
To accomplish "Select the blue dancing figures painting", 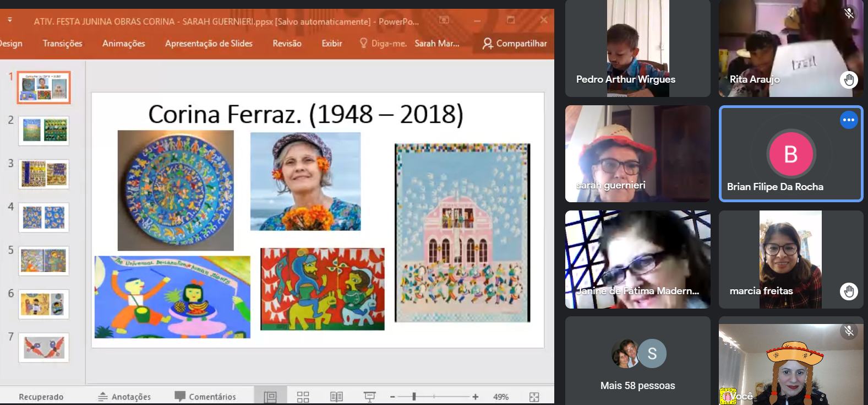I will [x=172, y=297].
